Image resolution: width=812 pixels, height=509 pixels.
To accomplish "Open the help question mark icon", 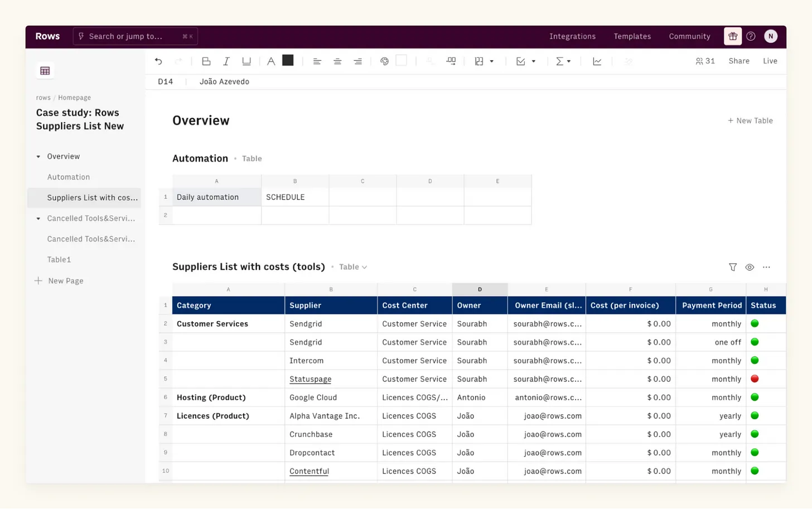I will pos(751,36).
